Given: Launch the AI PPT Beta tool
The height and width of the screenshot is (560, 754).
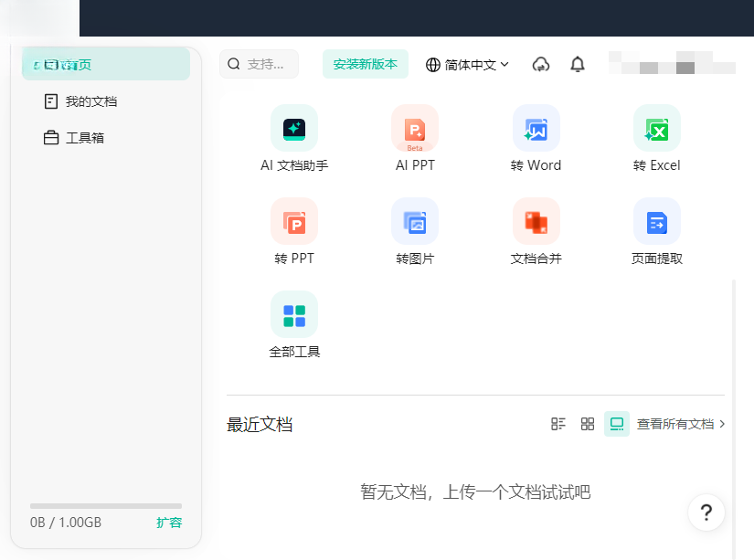Looking at the screenshot, I should pyautogui.click(x=415, y=139).
